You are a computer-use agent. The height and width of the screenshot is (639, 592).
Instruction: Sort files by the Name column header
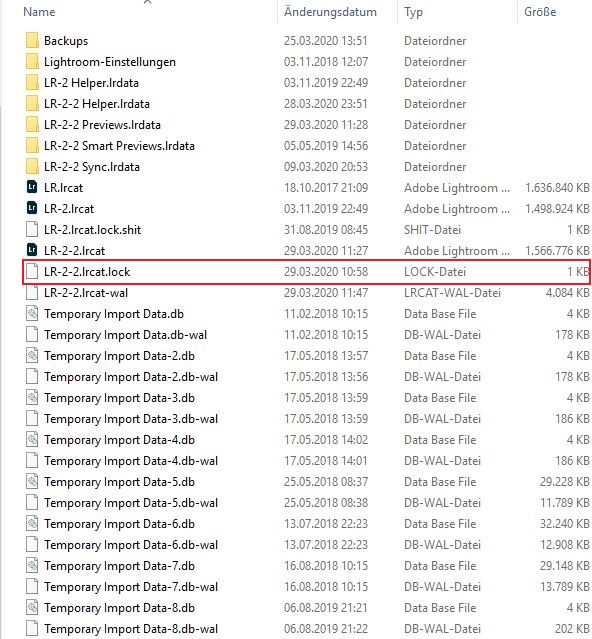click(x=39, y=11)
